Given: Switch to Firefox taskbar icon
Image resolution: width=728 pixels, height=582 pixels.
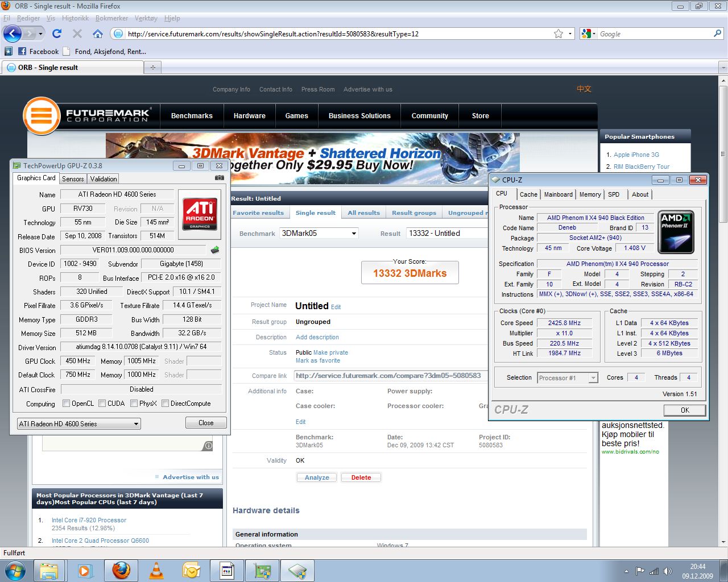Looking at the screenshot, I should click(x=121, y=571).
